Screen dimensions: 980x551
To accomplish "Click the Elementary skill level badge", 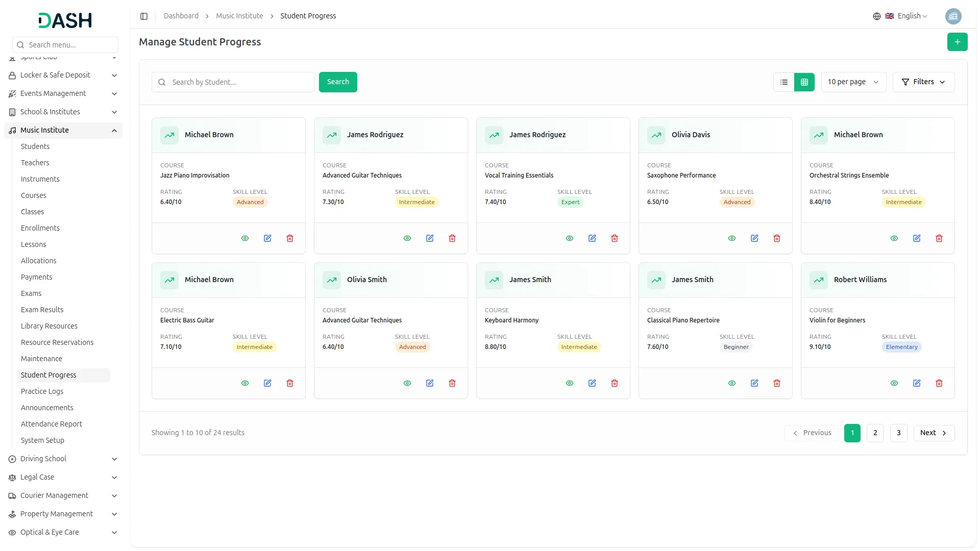I will click(x=901, y=347).
